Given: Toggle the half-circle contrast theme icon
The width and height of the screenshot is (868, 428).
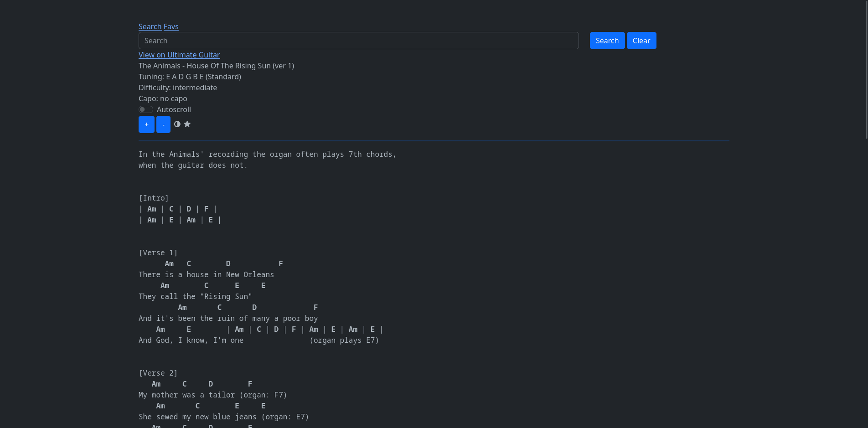Looking at the screenshot, I should click(177, 124).
